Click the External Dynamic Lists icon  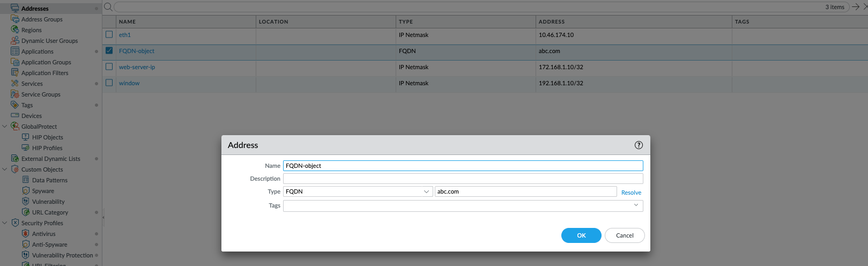click(x=15, y=159)
